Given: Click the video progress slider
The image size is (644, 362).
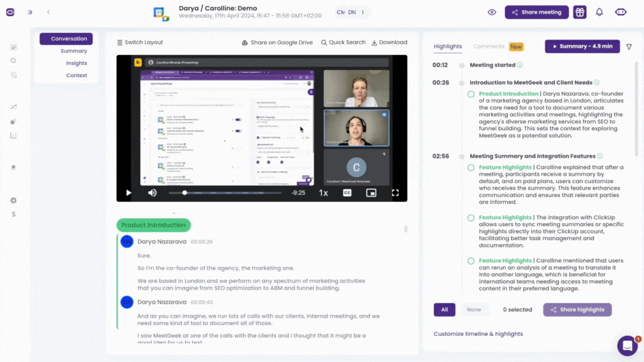Looking at the screenshot, I should click(225, 193).
